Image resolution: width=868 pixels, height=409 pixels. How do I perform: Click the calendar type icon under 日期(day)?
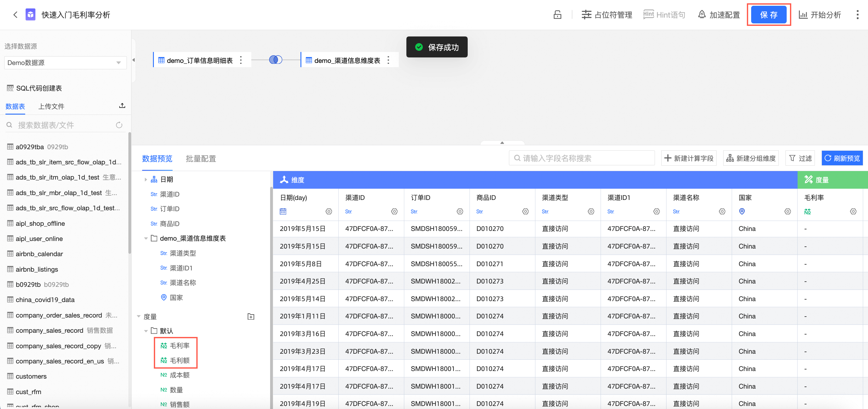[x=283, y=211]
